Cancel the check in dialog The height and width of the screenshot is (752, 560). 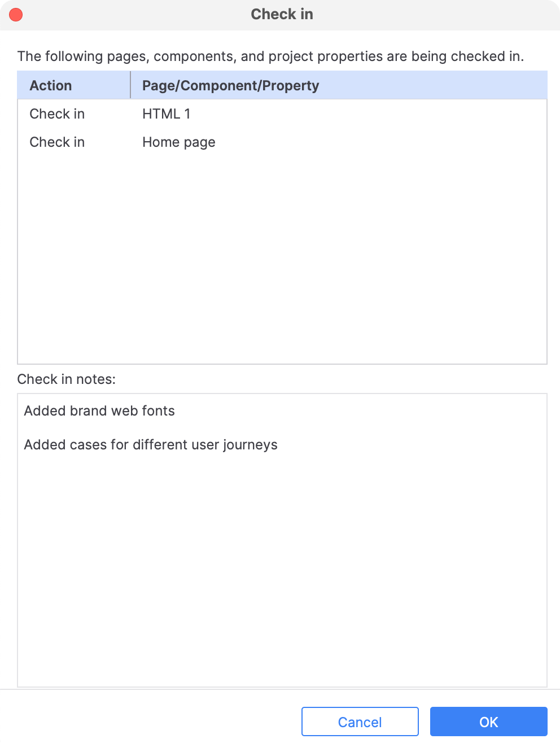click(360, 722)
